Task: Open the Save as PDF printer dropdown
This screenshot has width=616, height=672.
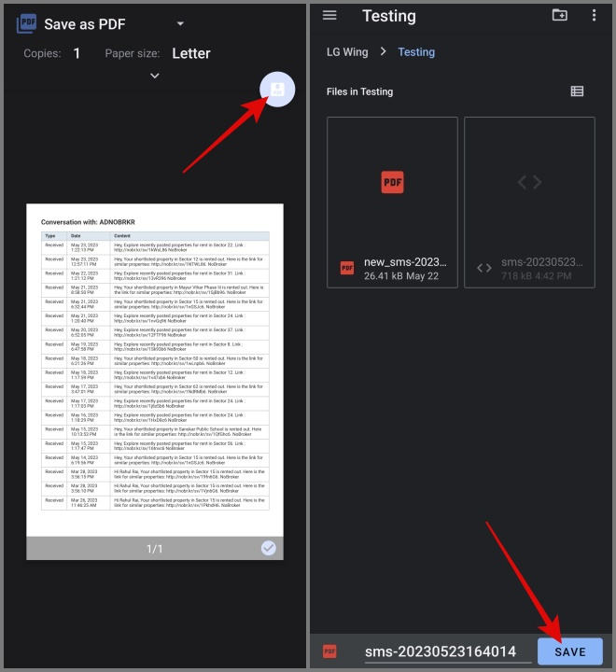Action: click(180, 24)
